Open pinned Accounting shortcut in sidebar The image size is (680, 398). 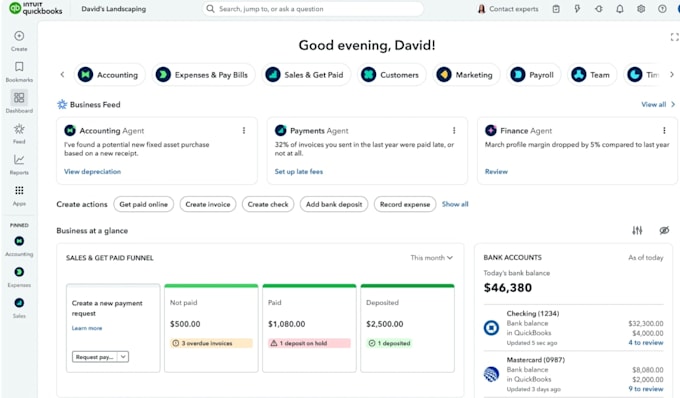[x=19, y=246]
